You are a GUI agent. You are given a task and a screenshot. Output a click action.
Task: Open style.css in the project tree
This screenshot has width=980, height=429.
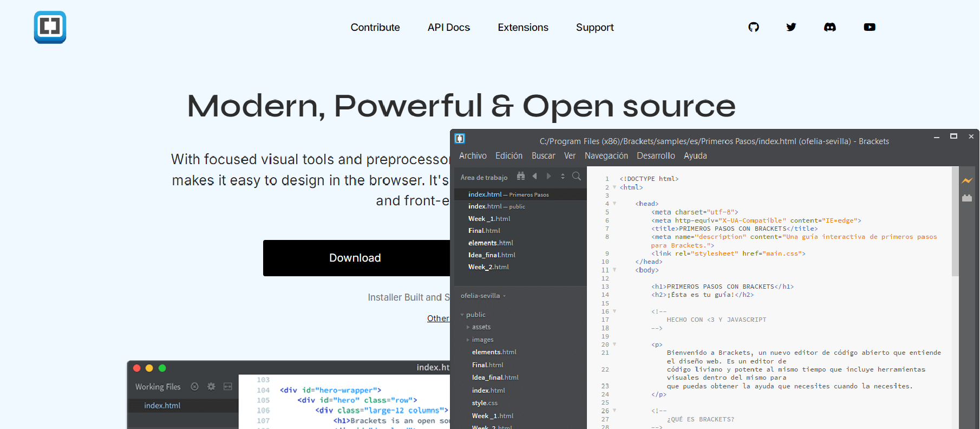point(485,403)
